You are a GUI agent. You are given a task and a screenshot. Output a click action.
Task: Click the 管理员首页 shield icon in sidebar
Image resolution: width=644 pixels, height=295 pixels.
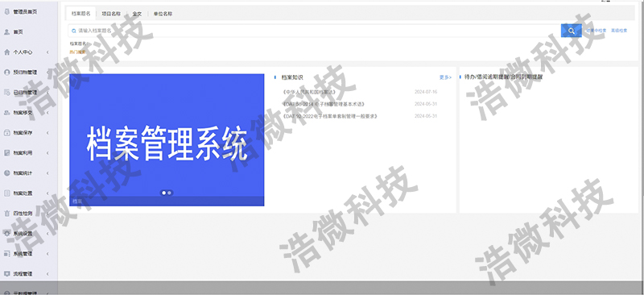pos(6,12)
